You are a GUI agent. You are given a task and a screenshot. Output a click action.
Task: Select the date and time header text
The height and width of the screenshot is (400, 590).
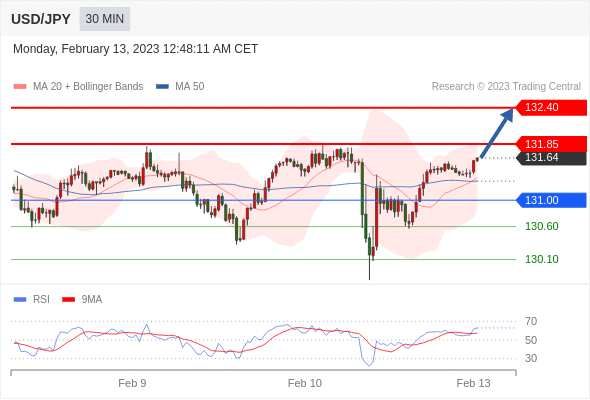135,49
